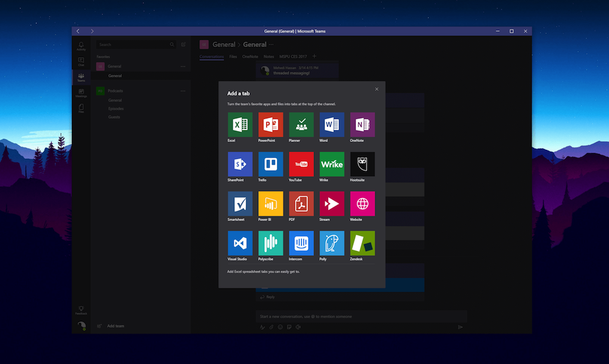Select the Stream app tile
Image resolution: width=609 pixels, height=364 pixels.
(x=332, y=203)
